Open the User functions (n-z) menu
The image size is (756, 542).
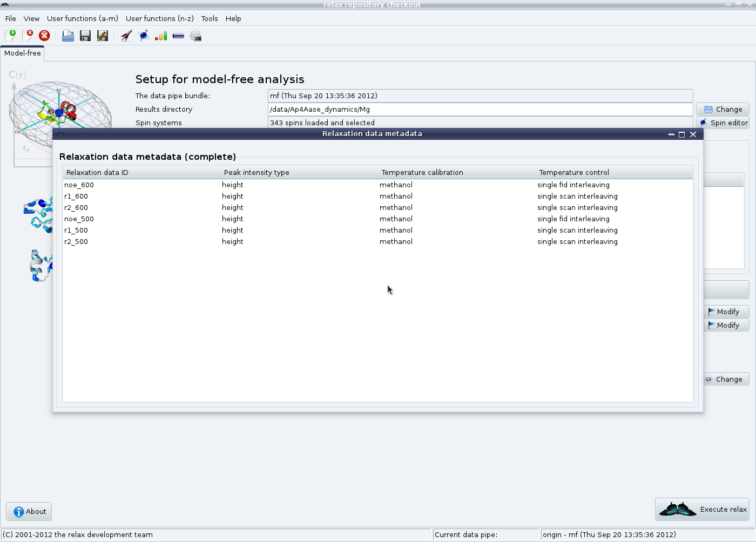click(x=159, y=18)
